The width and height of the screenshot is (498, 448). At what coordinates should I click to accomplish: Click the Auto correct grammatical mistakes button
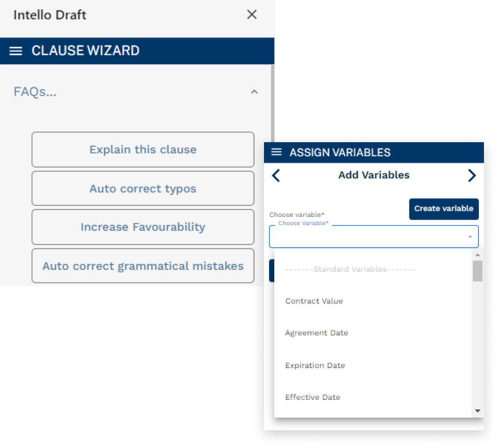click(143, 266)
